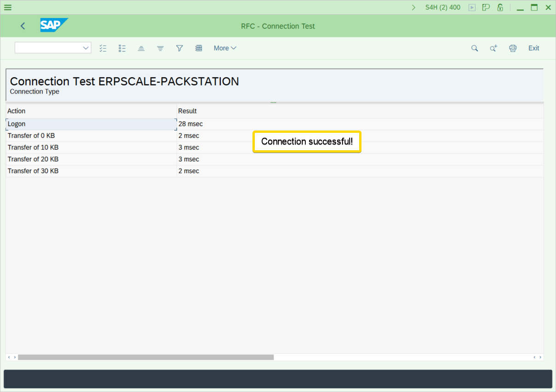Expand system info chevron beside S4H
Image resolution: width=556 pixels, height=392 pixels.
tap(413, 7)
